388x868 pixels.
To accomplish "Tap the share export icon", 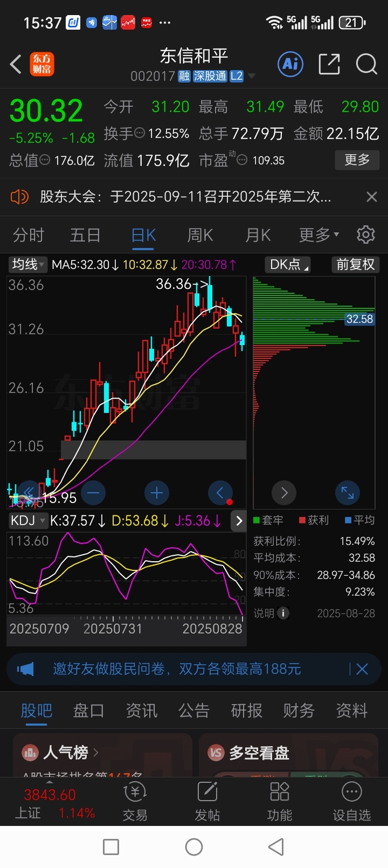I will [329, 64].
